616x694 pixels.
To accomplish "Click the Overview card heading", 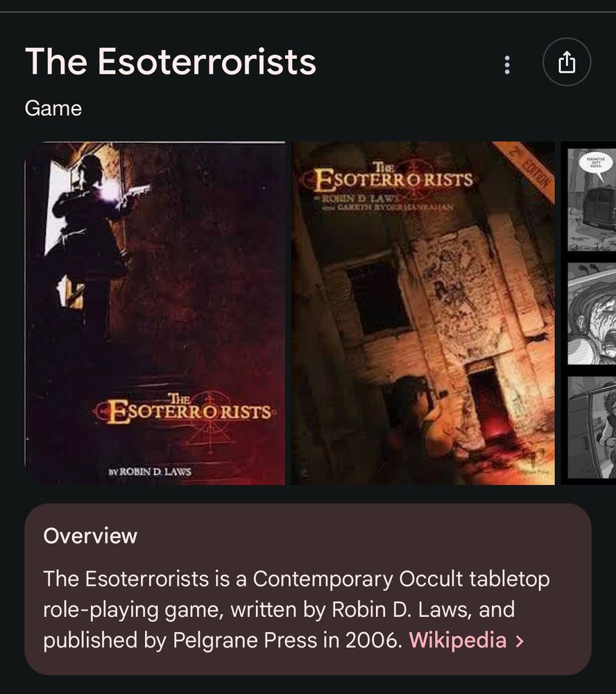I will pyautogui.click(x=90, y=536).
